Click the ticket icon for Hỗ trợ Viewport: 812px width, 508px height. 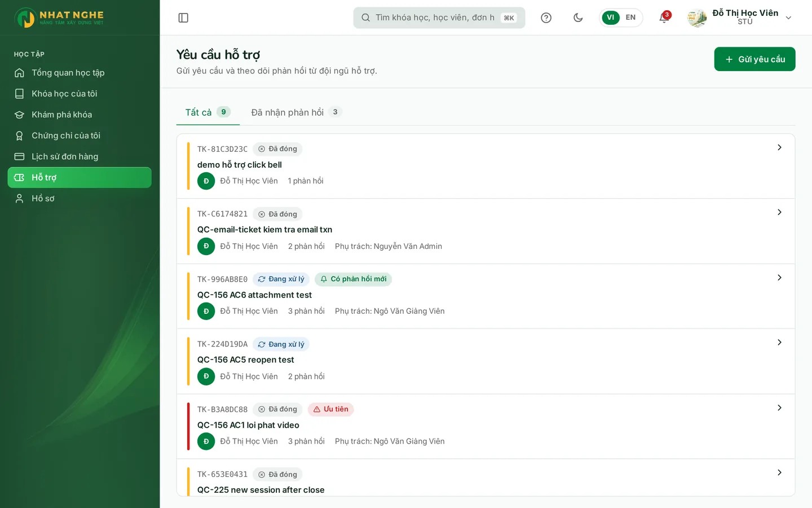pos(19,177)
